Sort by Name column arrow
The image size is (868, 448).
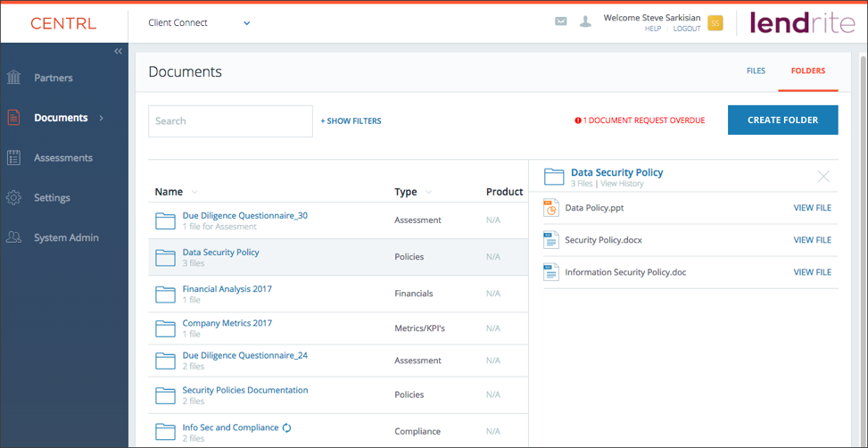click(x=194, y=192)
